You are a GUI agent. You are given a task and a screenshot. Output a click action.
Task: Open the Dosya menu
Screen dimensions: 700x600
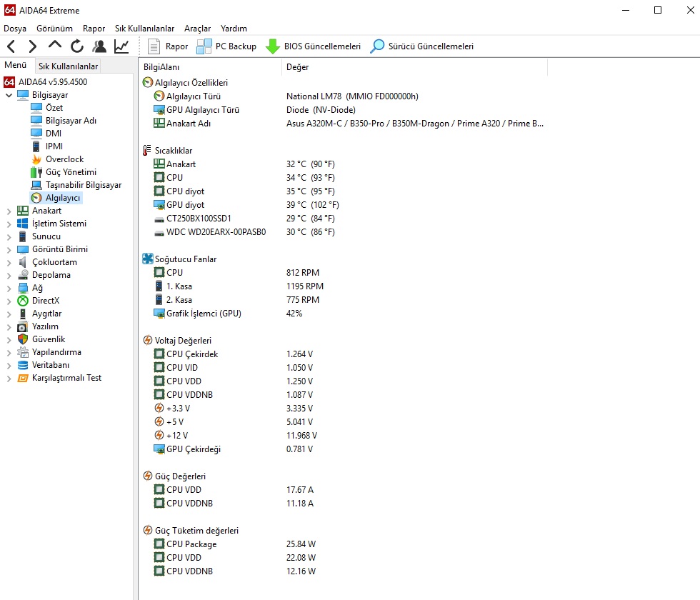pos(15,29)
